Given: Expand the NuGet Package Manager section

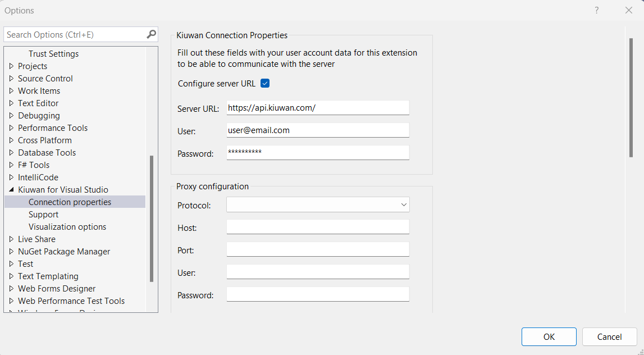Looking at the screenshot, I should click(11, 251).
